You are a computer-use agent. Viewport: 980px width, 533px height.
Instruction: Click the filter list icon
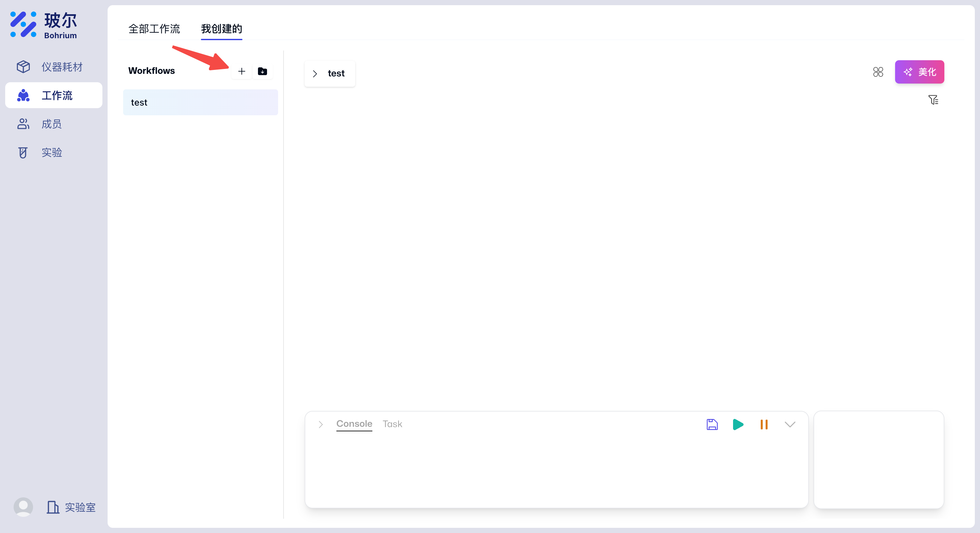933,100
